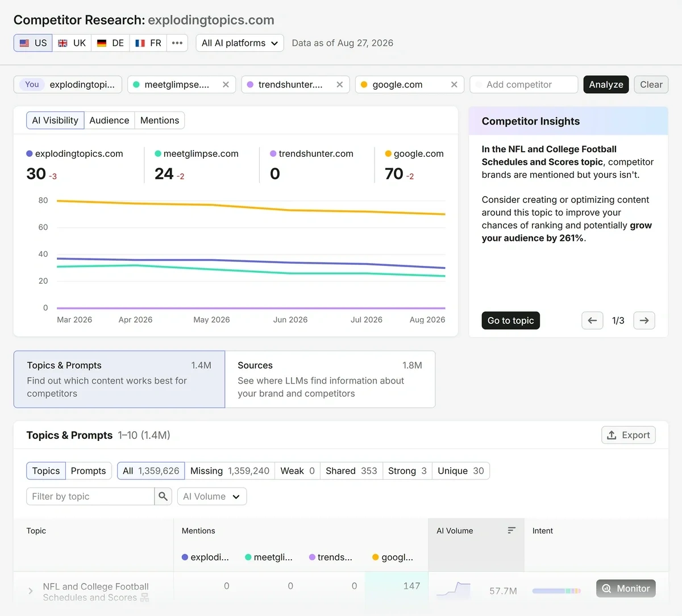Click the Data as of Aug 27, 2026 text

343,43
